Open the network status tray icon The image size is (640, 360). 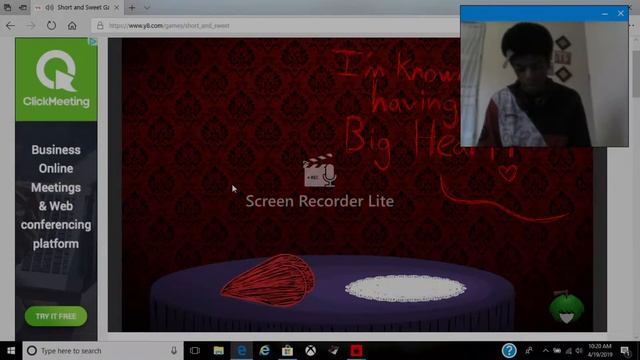(x=569, y=351)
